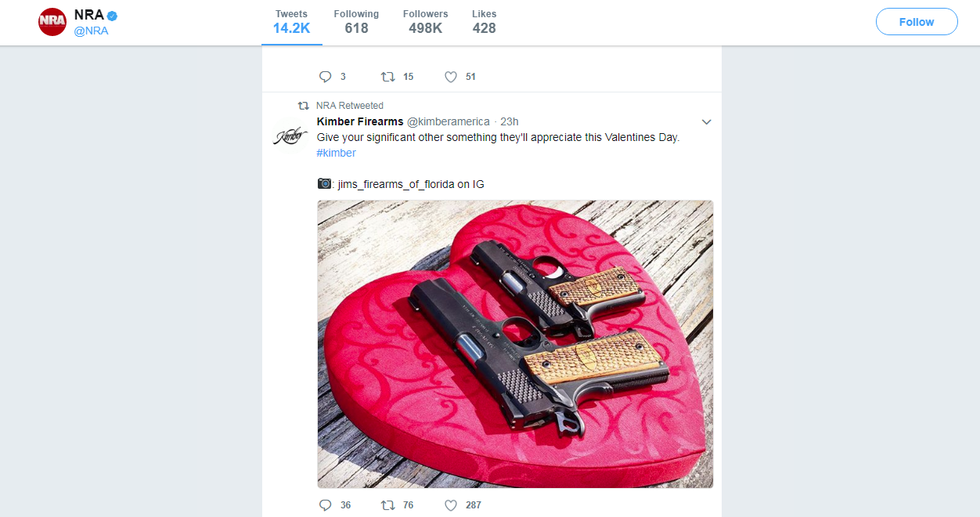Reply to the Kimber Firearms tweet
The width and height of the screenshot is (980, 517).
click(x=326, y=505)
